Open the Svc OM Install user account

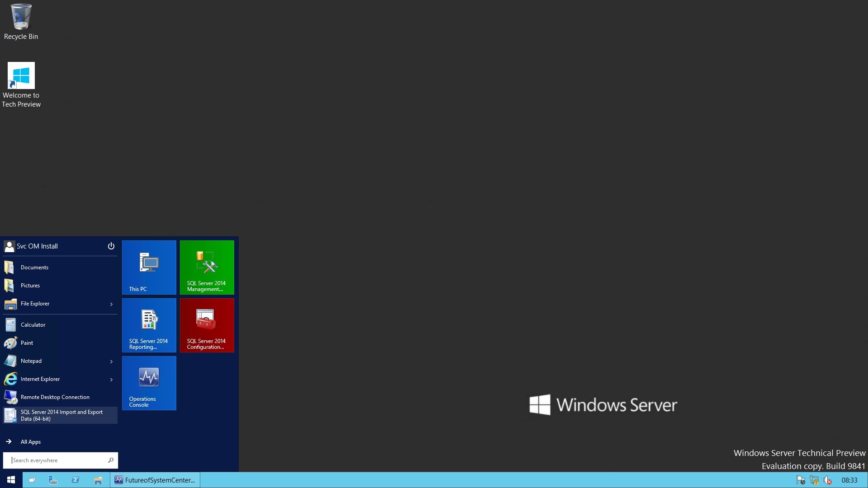click(x=31, y=246)
